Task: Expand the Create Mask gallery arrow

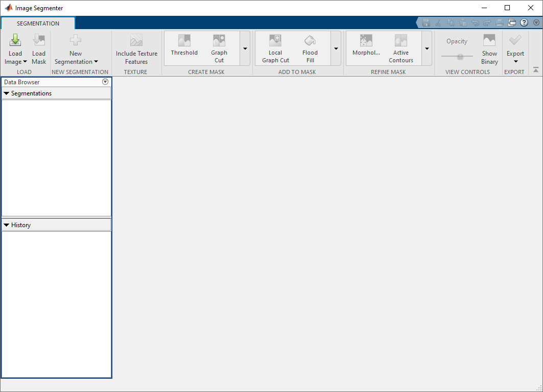Action: point(245,48)
